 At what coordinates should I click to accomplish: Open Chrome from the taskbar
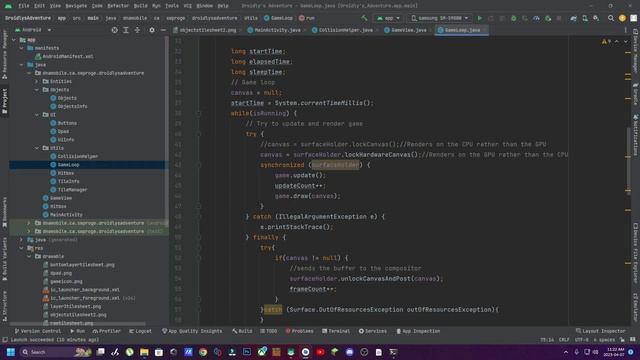pyautogui.click(x=203, y=352)
